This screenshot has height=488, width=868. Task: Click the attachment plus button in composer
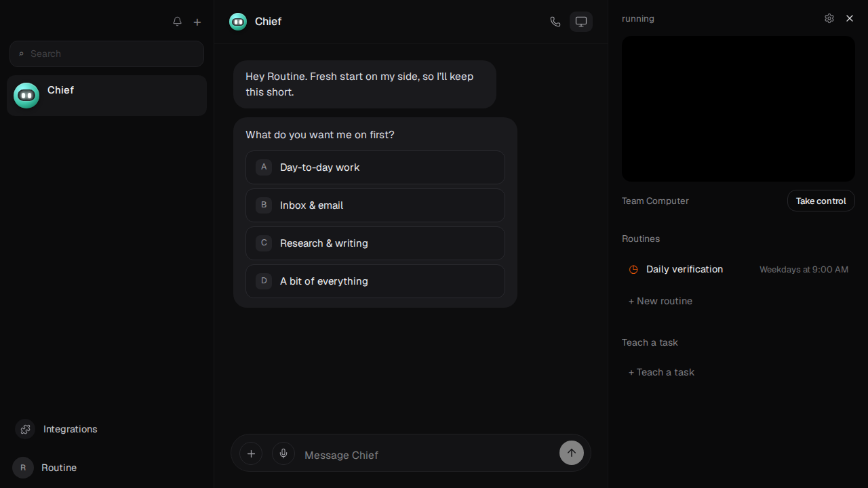(251, 453)
